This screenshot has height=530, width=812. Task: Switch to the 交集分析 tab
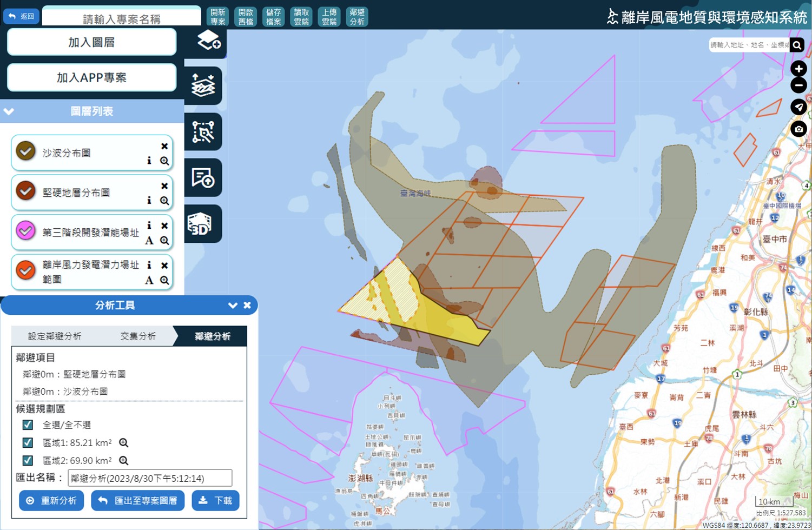(138, 336)
